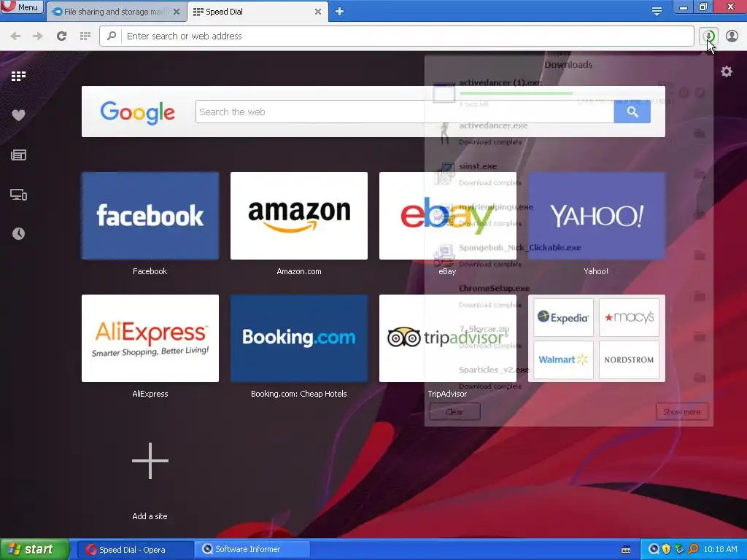Open Macy's in the speed dial folder
The image size is (747, 560).
coord(629,317)
